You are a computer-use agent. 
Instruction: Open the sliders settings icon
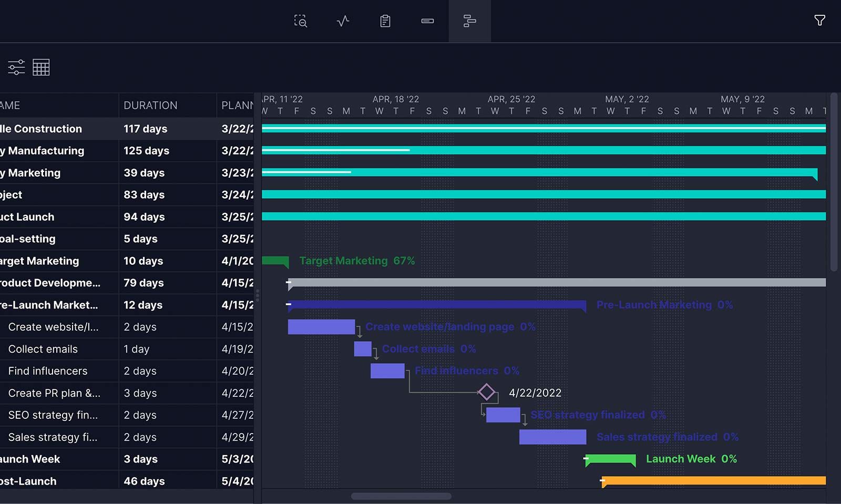click(x=16, y=67)
